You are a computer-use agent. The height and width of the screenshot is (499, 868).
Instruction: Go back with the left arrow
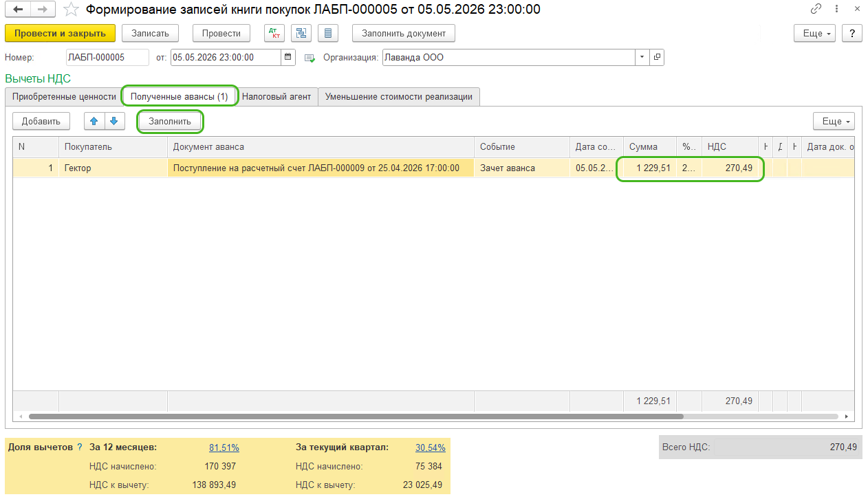click(18, 10)
